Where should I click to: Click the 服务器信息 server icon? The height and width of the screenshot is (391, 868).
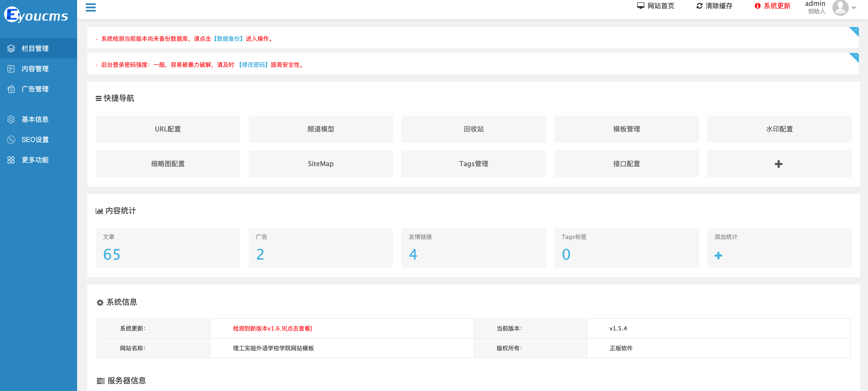[100, 381]
